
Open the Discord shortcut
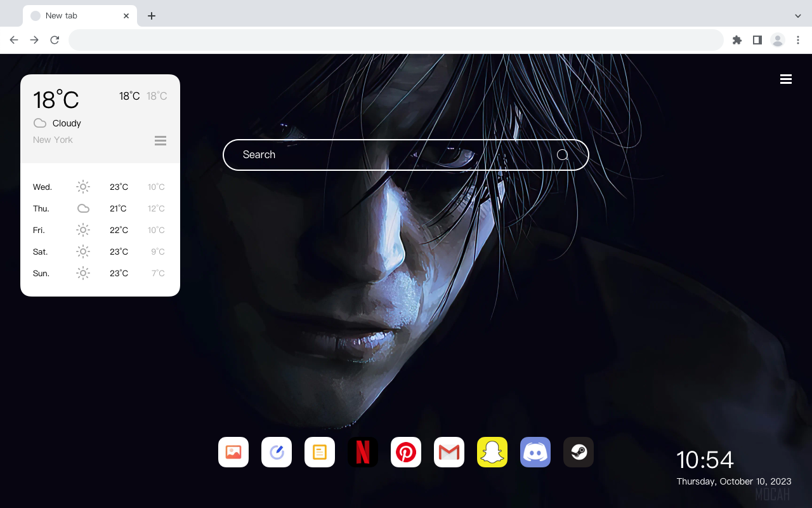535,452
